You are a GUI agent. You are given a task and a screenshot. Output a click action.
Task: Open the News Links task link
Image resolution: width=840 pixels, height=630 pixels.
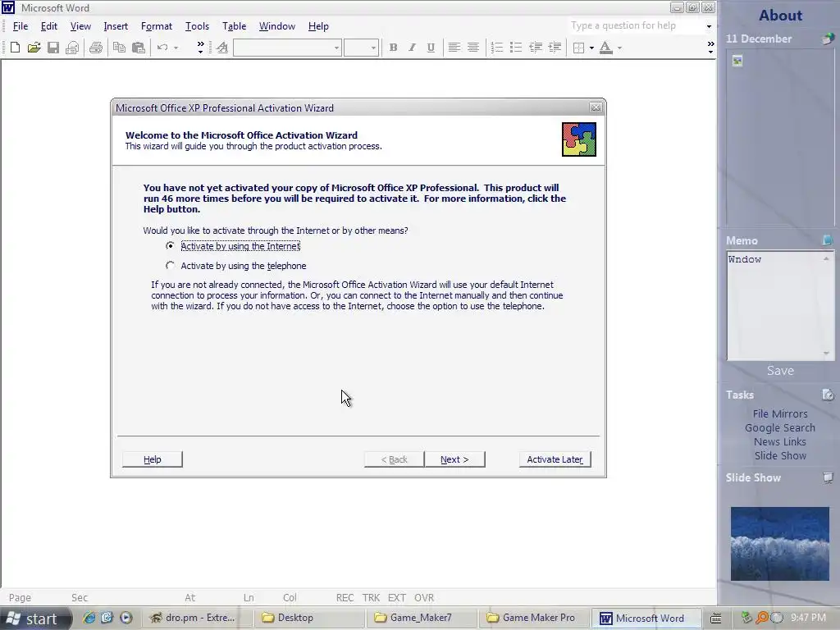[x=780, y=441]
